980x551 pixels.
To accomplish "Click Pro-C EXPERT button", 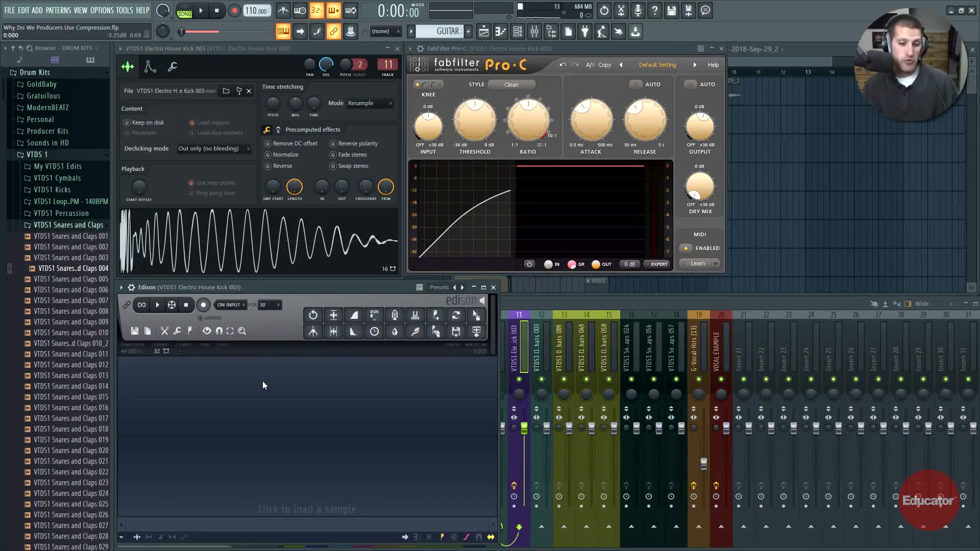I will point(656,264).
